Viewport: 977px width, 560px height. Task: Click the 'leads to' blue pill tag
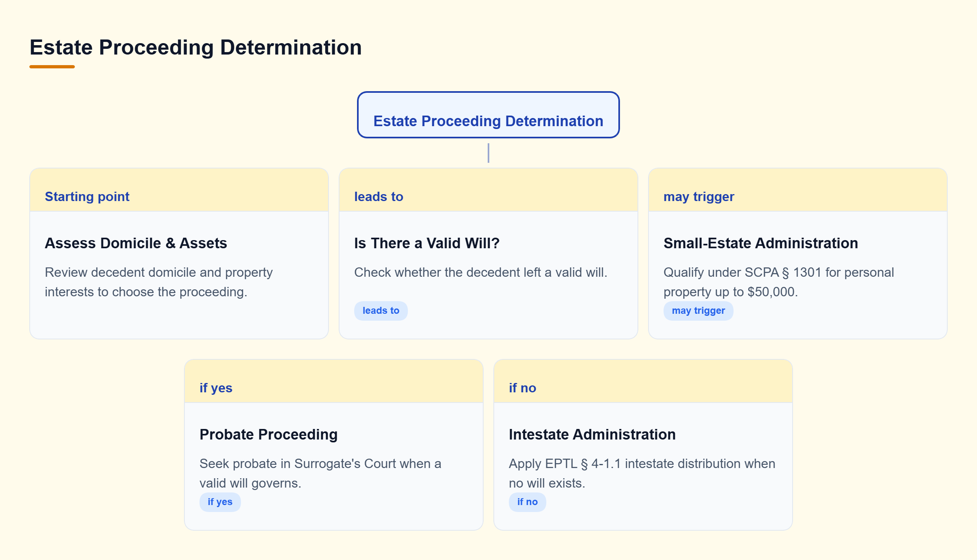[381, 311]
